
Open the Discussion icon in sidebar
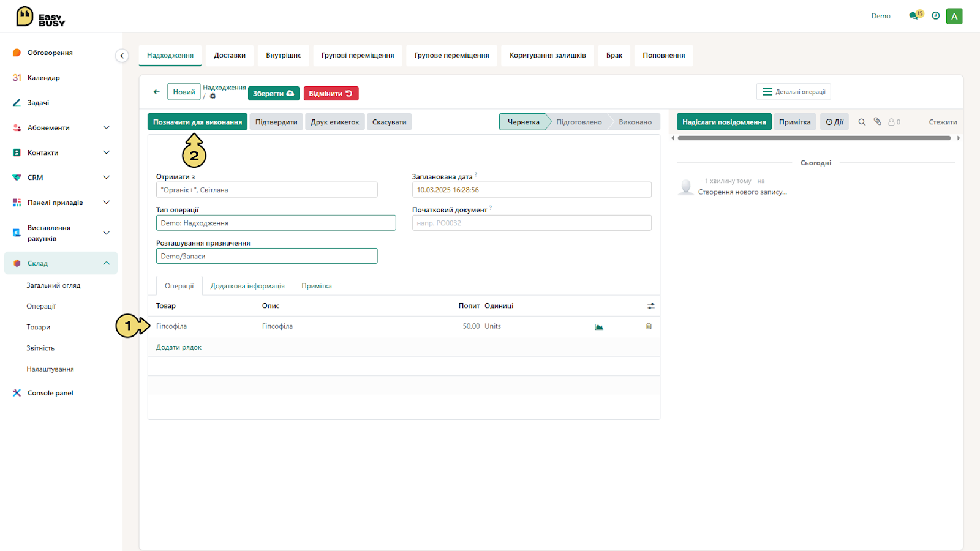click(17, 53)
